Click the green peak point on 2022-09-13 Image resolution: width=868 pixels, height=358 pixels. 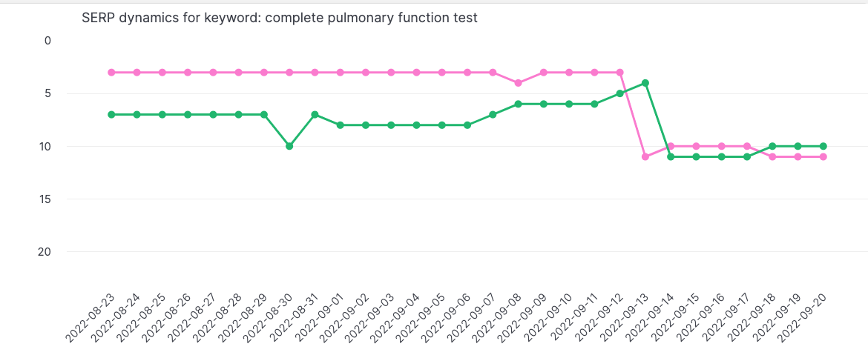645,83
